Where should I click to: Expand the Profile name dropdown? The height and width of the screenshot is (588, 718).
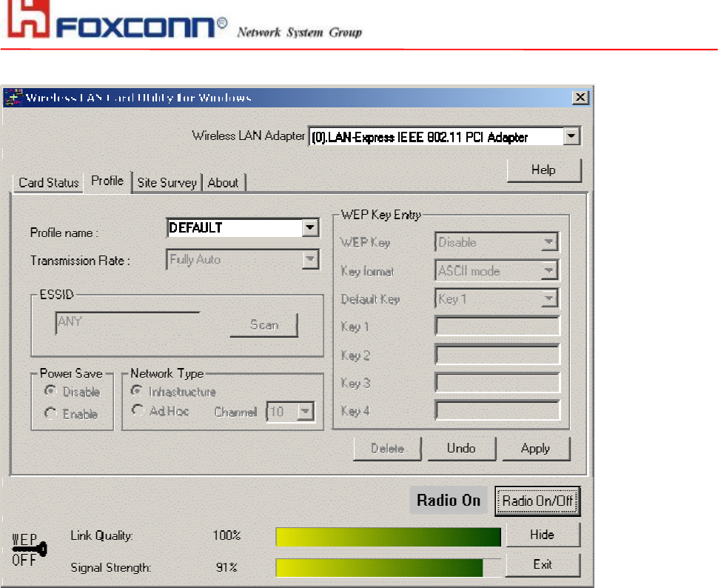coord(310,227)
